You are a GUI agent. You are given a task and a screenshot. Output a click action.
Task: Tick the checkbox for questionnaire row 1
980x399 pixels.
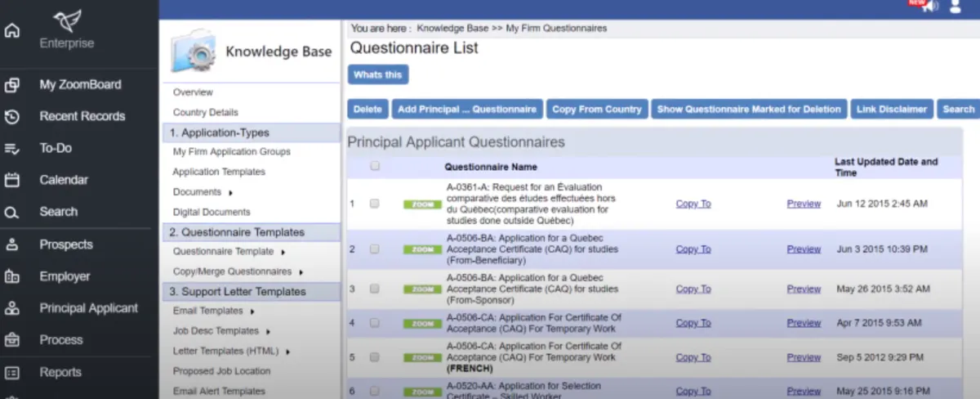coord(375,204)
